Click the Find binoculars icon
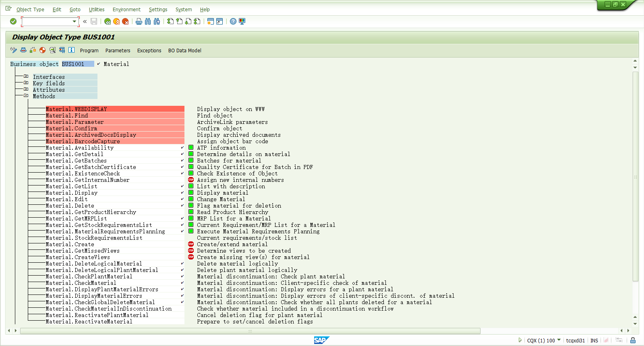Viewport: 644px width, 346px height. tap(148, 21)
